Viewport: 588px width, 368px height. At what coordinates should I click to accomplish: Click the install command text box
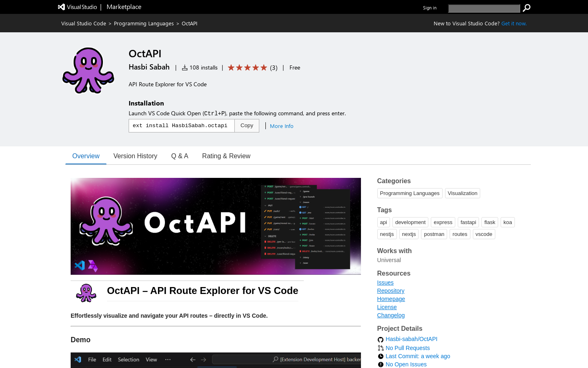coord(182,126)
